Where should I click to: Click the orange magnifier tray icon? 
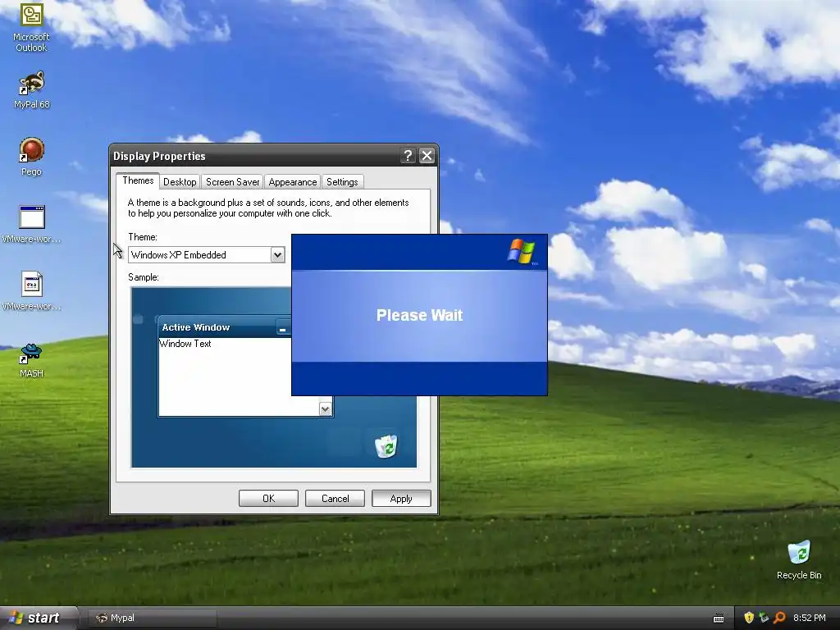tap(779, 618)
